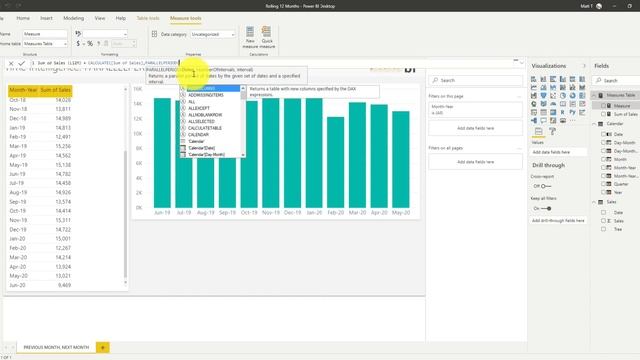Screen dimensions: 640x360
Task: Open the Month-Year filter card
Action: (476, 109)
